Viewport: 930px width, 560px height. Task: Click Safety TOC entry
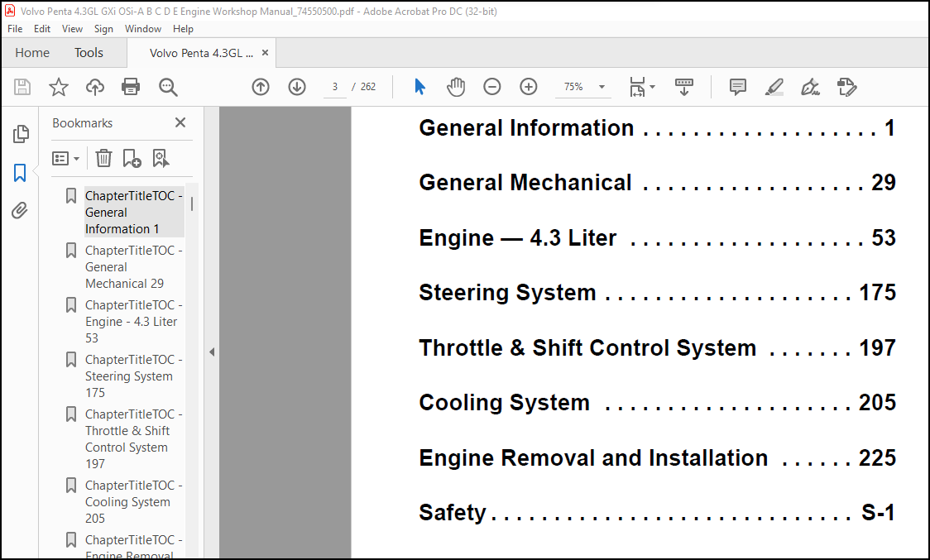point(657,513)
